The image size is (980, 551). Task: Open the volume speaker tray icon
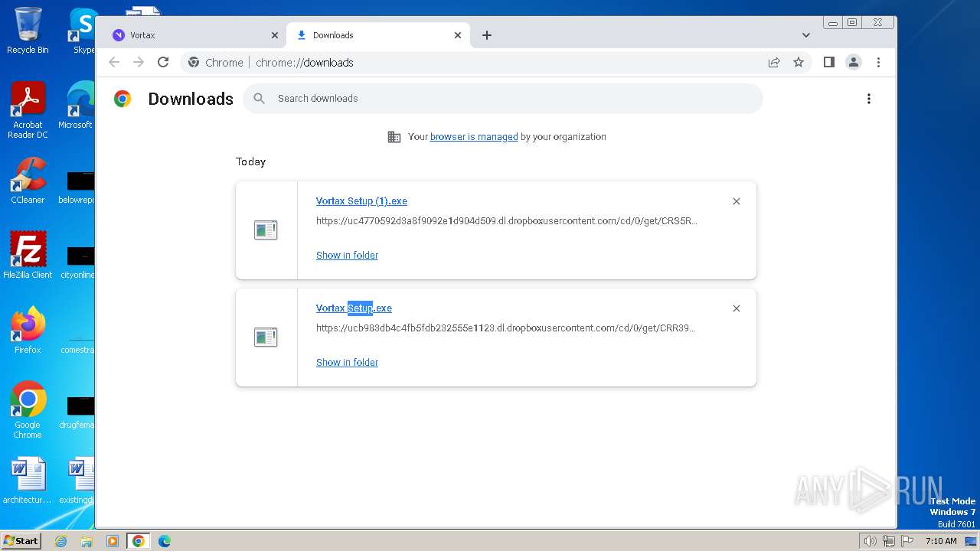pos(870,541)
